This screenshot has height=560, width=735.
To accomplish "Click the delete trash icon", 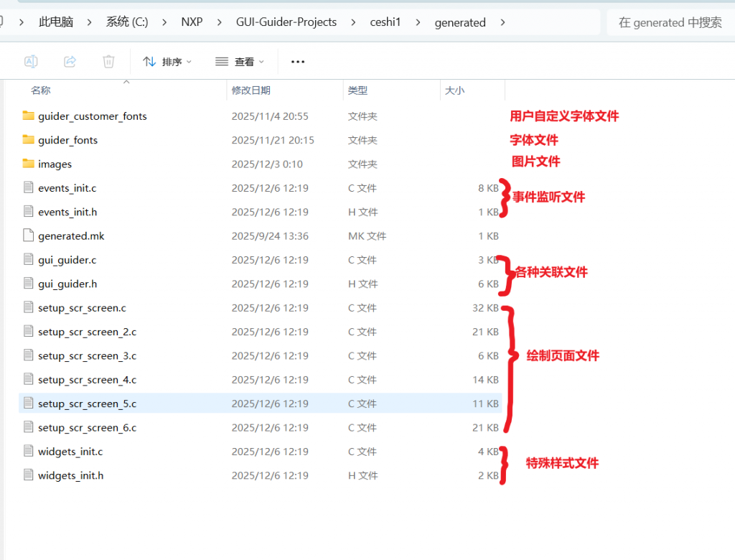I will tap(108, 62).
